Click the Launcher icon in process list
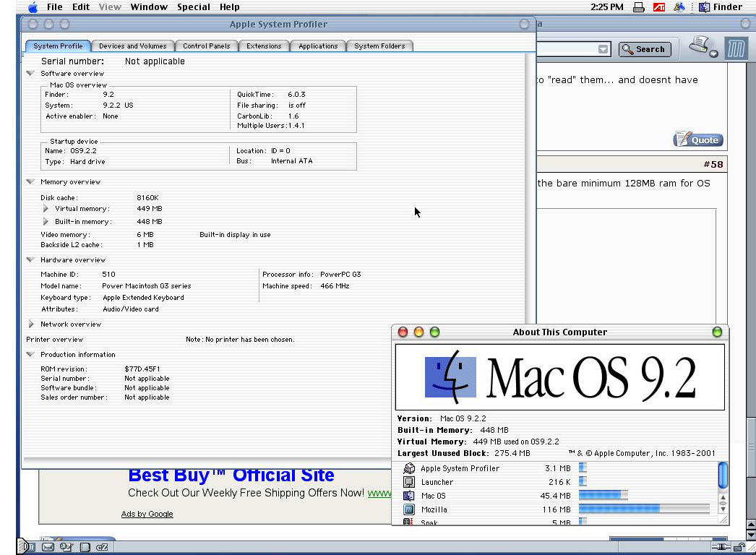 pos(409,482)
